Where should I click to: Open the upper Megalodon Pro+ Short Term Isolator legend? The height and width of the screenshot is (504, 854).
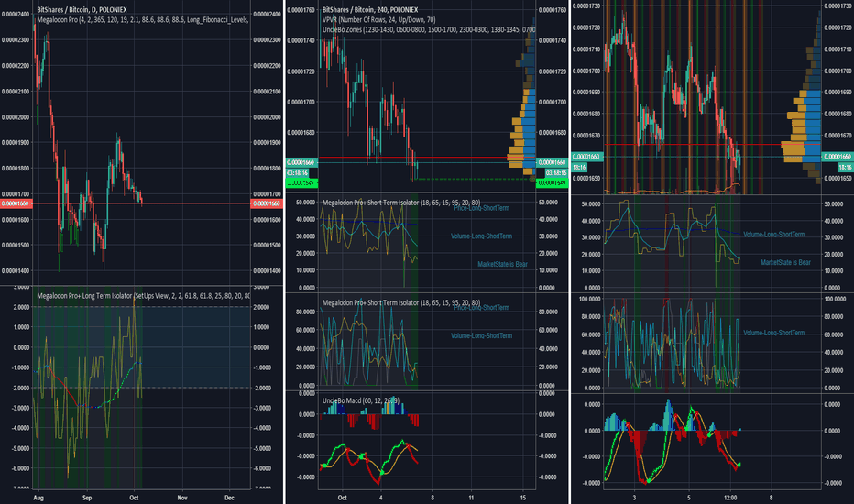click(401, 203)
